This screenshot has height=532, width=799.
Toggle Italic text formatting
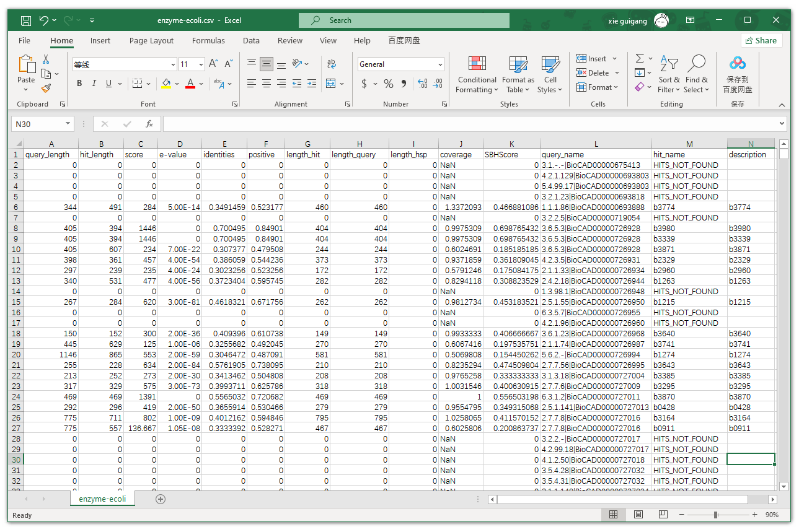pos(94,84)
